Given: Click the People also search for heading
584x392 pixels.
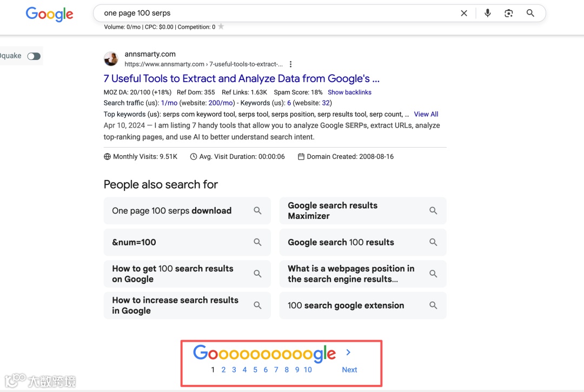Looking at the screenshot, I should [161, 185].
